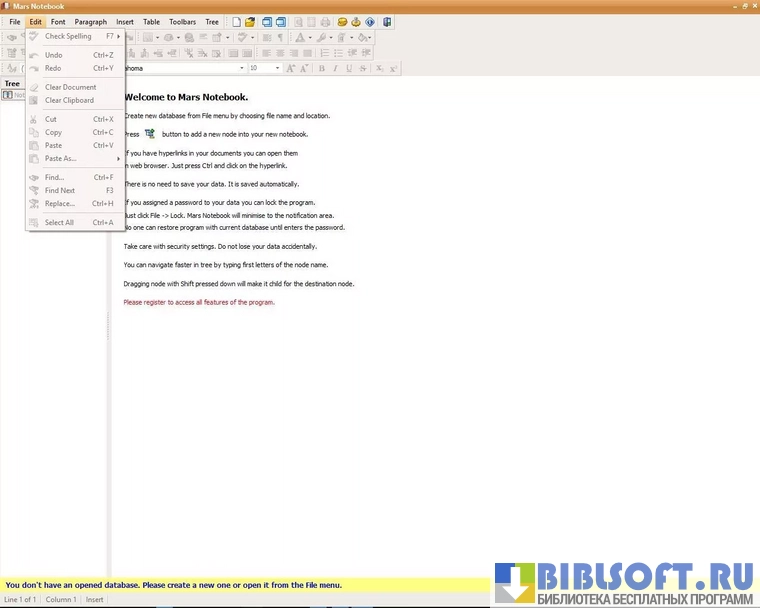
Task: Expand the font color dropdown arrow
Action: click(310, 38)
